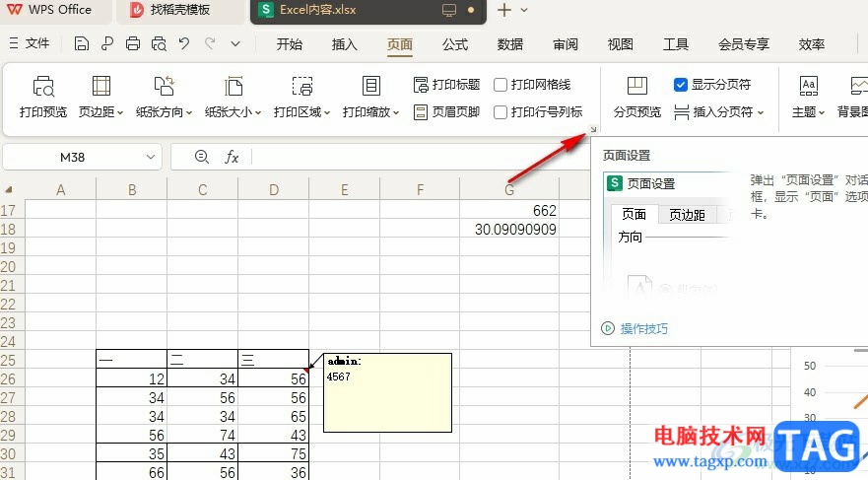Image resolution: width=868 pixels, height=480 pixels.
Task: Open the 纸张大小 dropdown
Action: 234,97
